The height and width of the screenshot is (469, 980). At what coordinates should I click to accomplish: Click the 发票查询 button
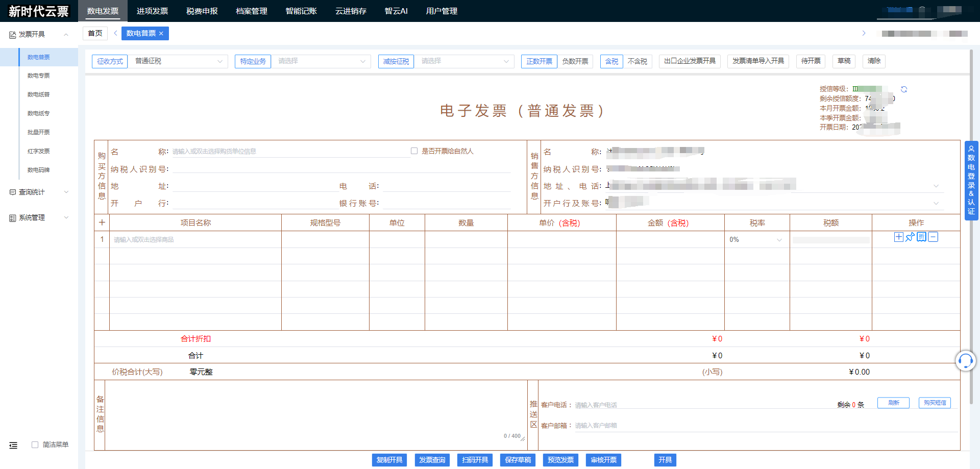[432, 460]
